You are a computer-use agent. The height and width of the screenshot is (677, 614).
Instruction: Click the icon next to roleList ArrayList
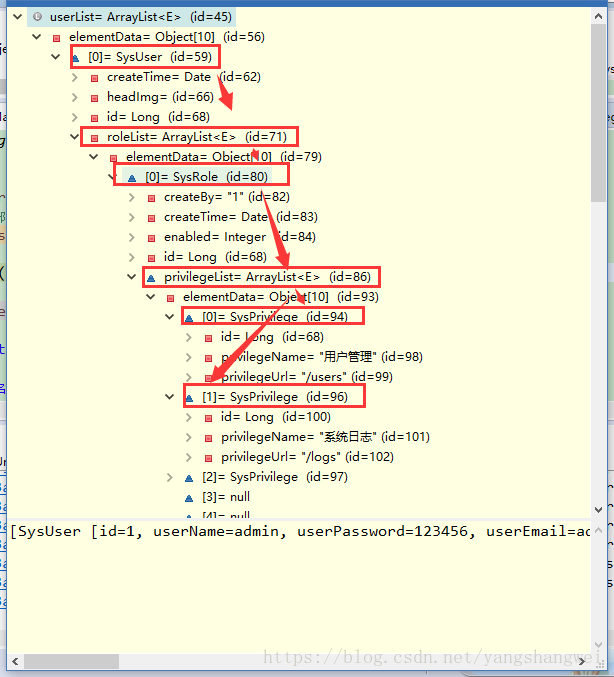click(94, 137)
